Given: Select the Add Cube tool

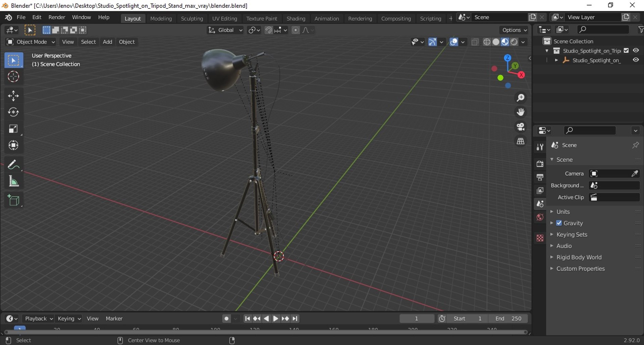Looking at the screenshot, I should tap(13, 201).
